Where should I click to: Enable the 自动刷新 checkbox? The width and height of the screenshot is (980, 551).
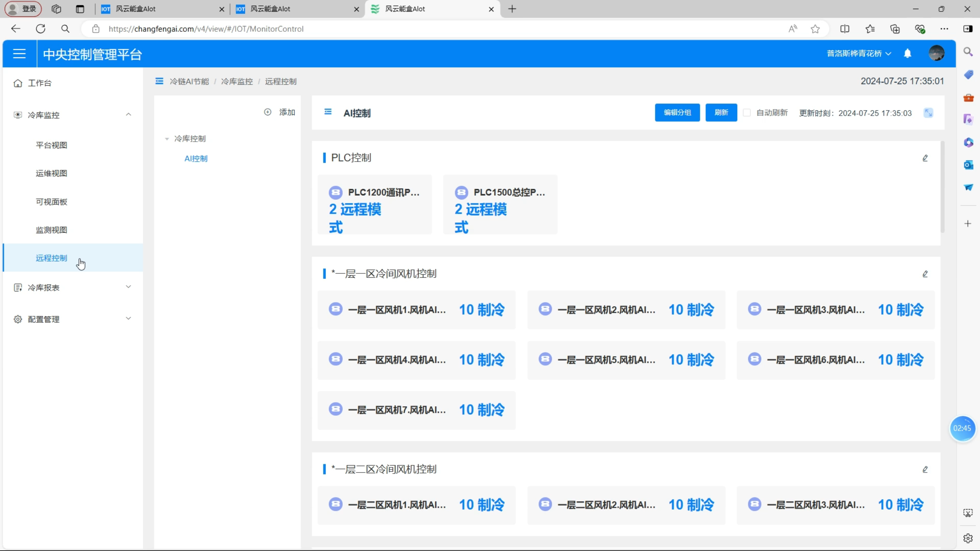746,113
